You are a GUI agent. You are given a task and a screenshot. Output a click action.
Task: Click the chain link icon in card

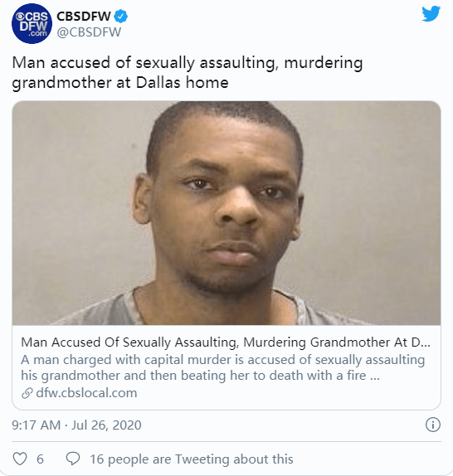pos(27,393)
